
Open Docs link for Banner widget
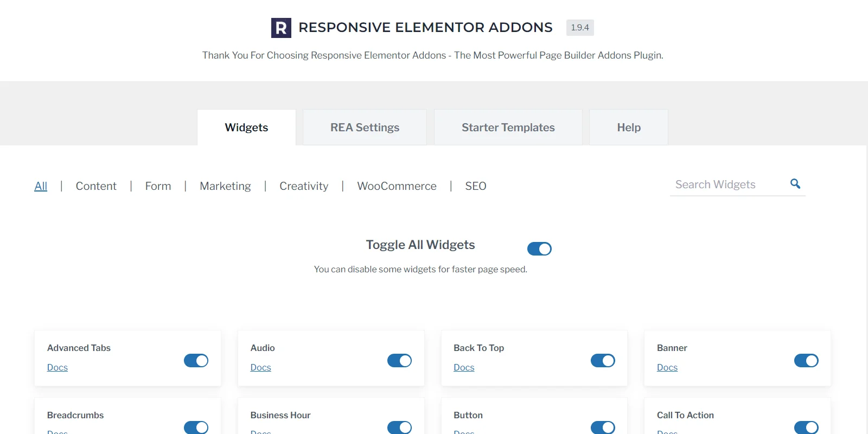(667, 367)
